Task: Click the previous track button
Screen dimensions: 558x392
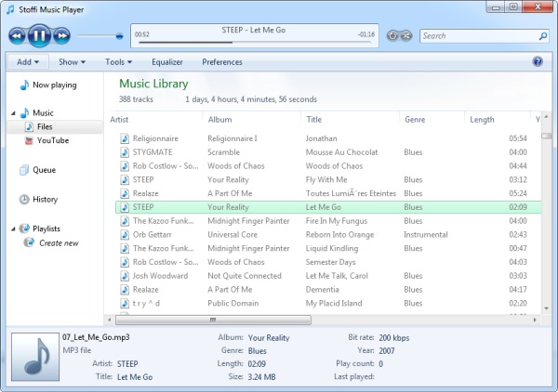Action: (x=17, y=35)
